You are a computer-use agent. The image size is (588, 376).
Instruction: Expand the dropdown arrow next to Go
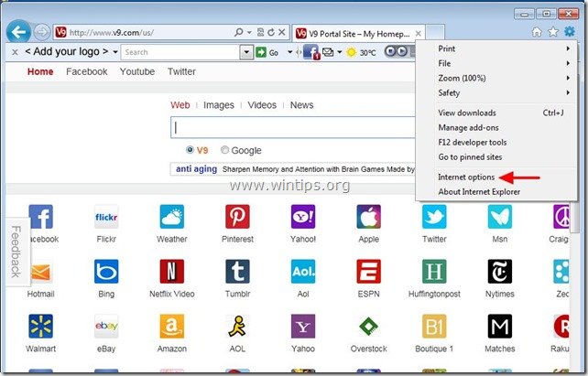pyautogui.click(x=289, y=52)
